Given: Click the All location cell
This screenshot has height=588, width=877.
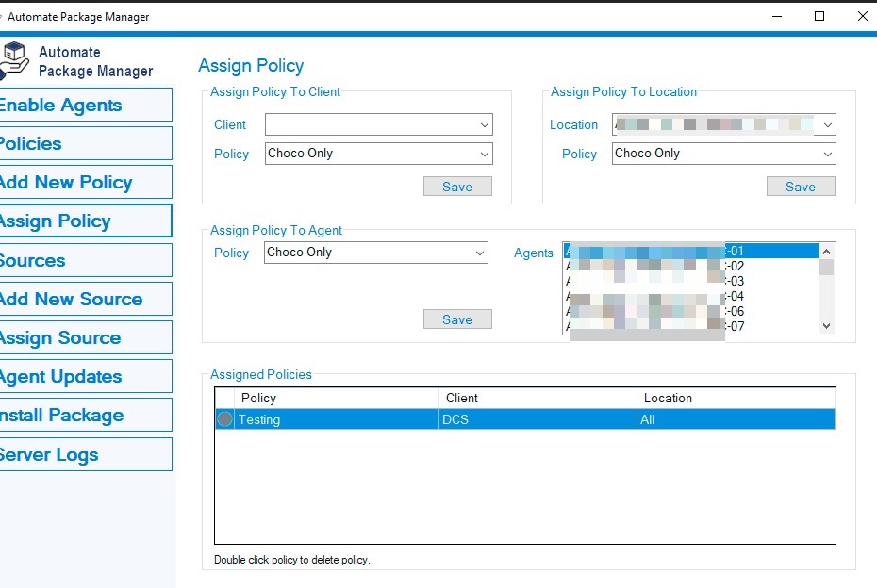Looking at the screenshot, I should 736,419.
